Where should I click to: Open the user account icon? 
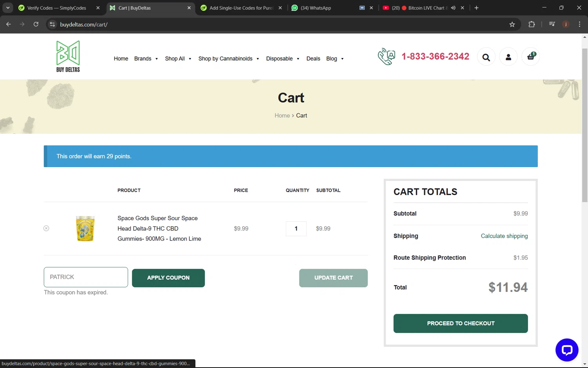[508, 57]
